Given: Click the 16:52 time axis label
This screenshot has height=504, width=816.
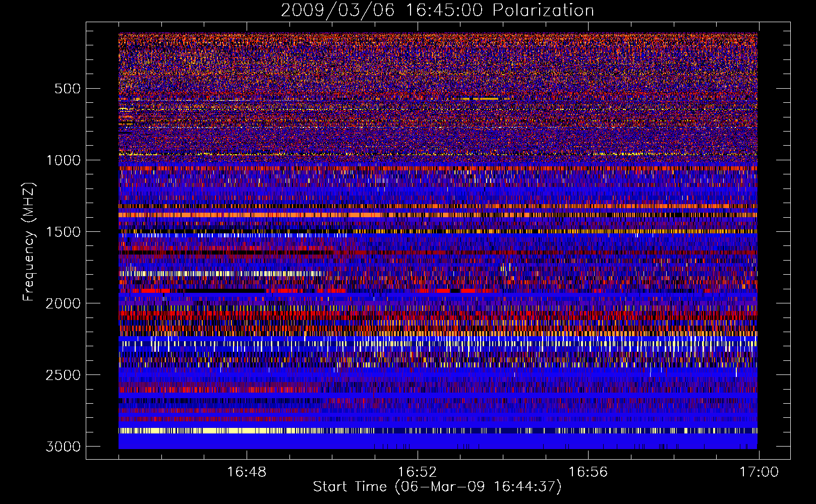Looking at the screenshot, I should coord(417,472).
